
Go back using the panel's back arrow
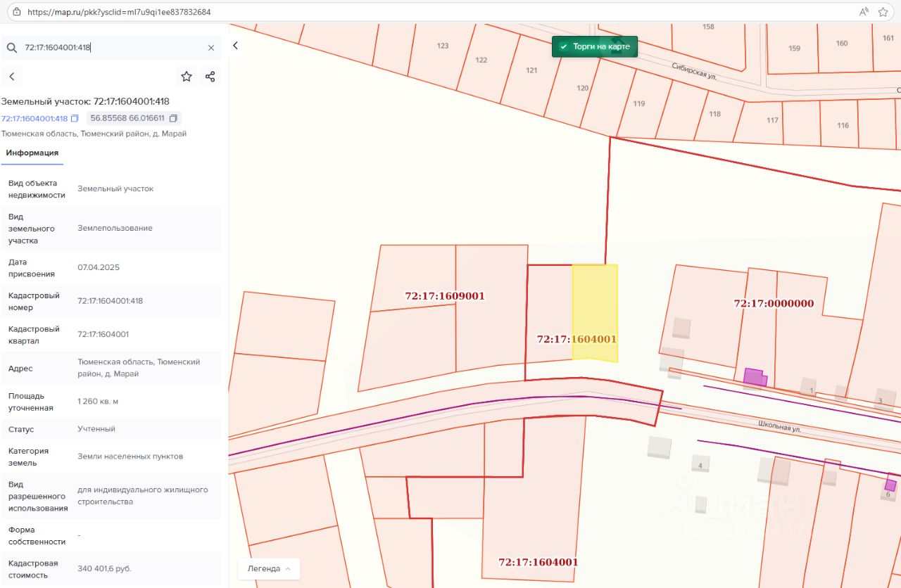pyautogui.click(x=12, y=77)
